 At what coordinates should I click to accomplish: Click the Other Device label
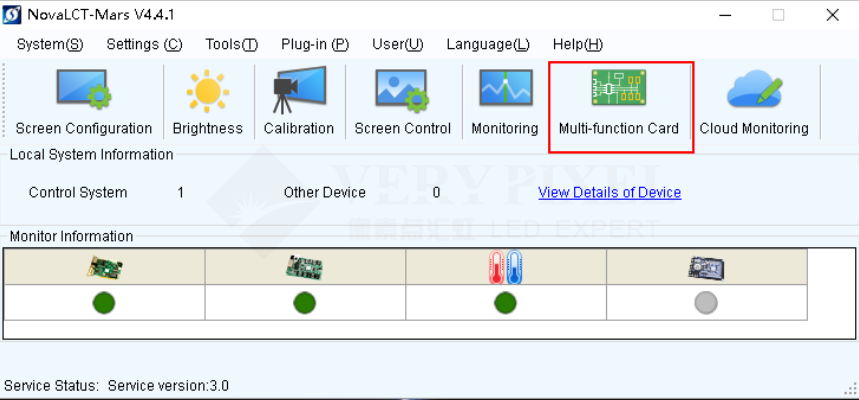[x=324, y=192]
